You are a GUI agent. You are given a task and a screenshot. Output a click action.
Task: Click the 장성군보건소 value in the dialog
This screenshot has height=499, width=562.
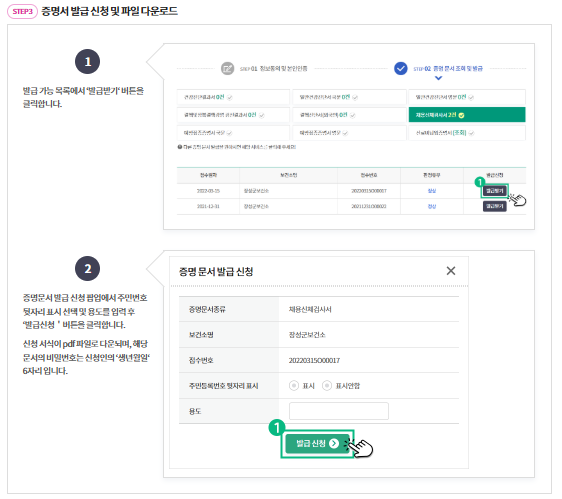(x=307, y=335)
